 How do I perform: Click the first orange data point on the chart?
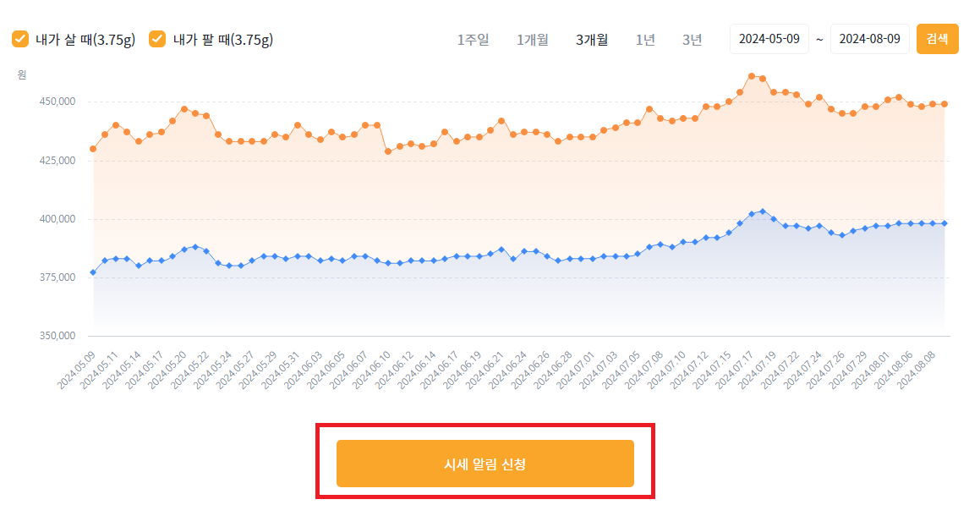tap(93, 148)
